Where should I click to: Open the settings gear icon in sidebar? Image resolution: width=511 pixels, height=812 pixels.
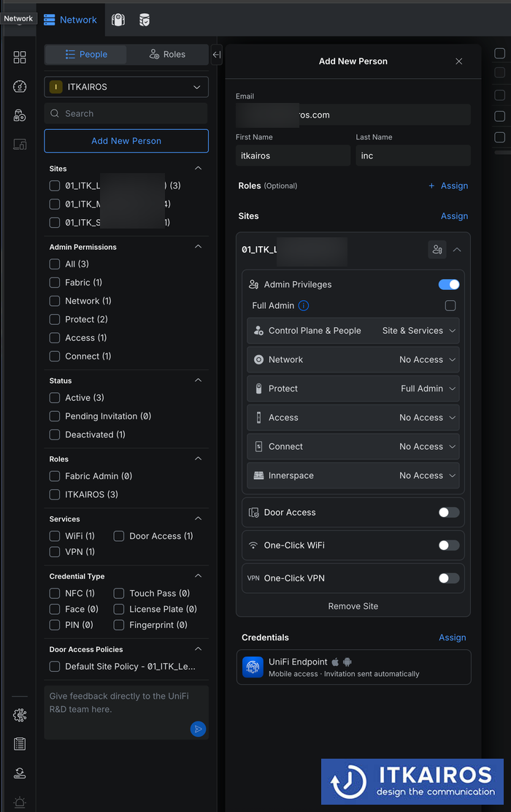coord(20,715)
